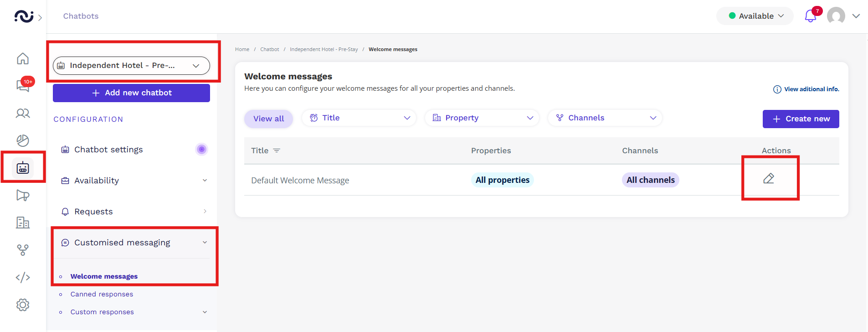Select the chatbot robot icon in sidebar
The image size is (868, 332).
coord(23,168)
